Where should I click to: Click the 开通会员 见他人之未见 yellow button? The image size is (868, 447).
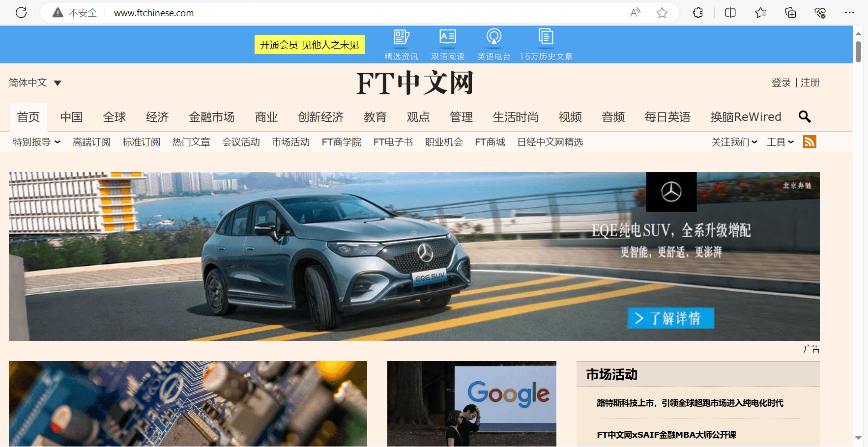point(310,45)
